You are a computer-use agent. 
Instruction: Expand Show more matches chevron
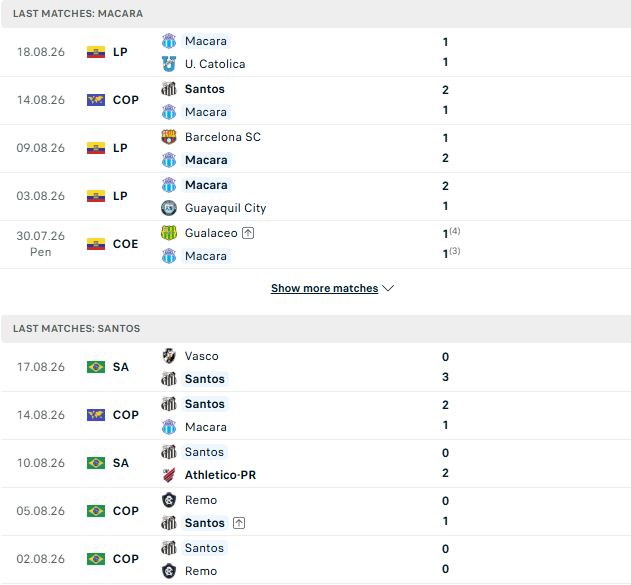388,288
